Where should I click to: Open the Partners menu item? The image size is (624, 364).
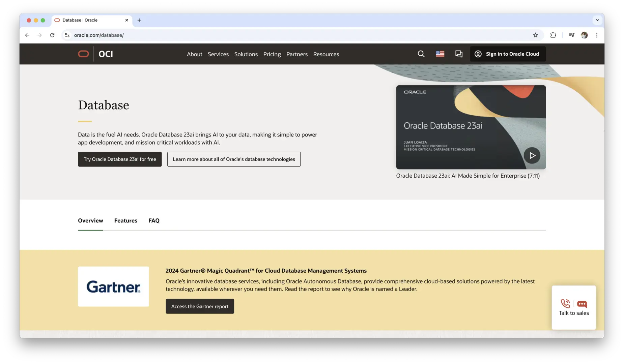297,54
